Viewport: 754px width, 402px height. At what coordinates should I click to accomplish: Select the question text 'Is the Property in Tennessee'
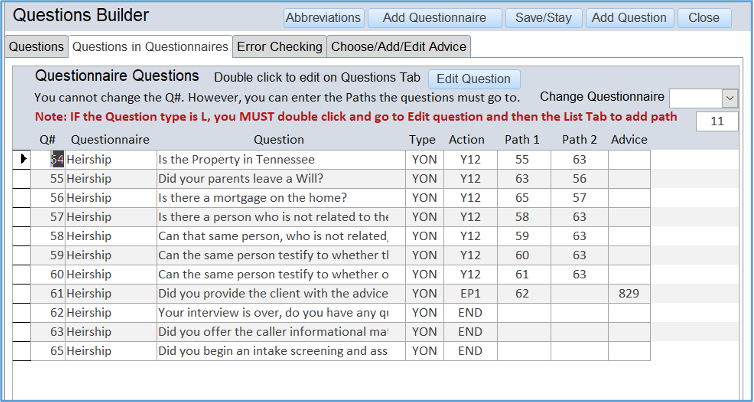(x=272, y=159)
